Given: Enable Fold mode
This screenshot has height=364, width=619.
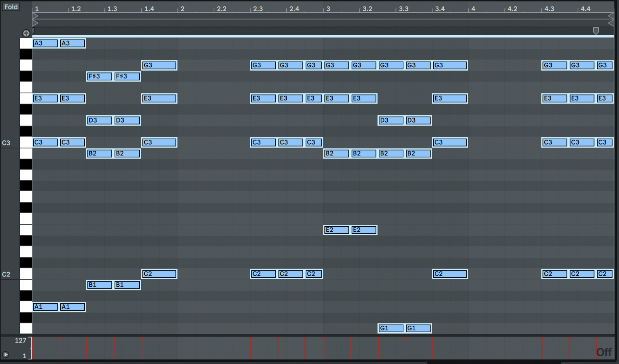Looking at the screenshot, I should tap(10, 7).
